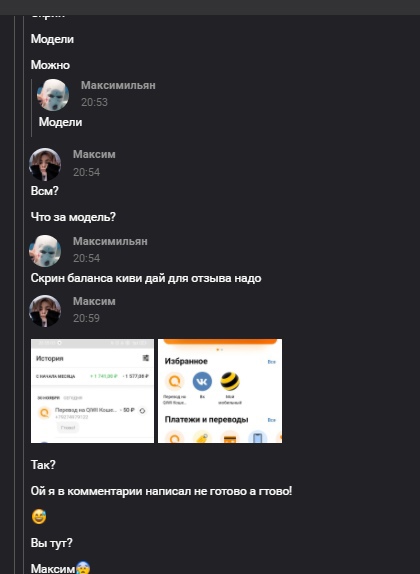Image resolution: width=420 pixels, height=574 pixels.
Task: Click Максимильян's avatar at 20:54
Action: [45, 251]
